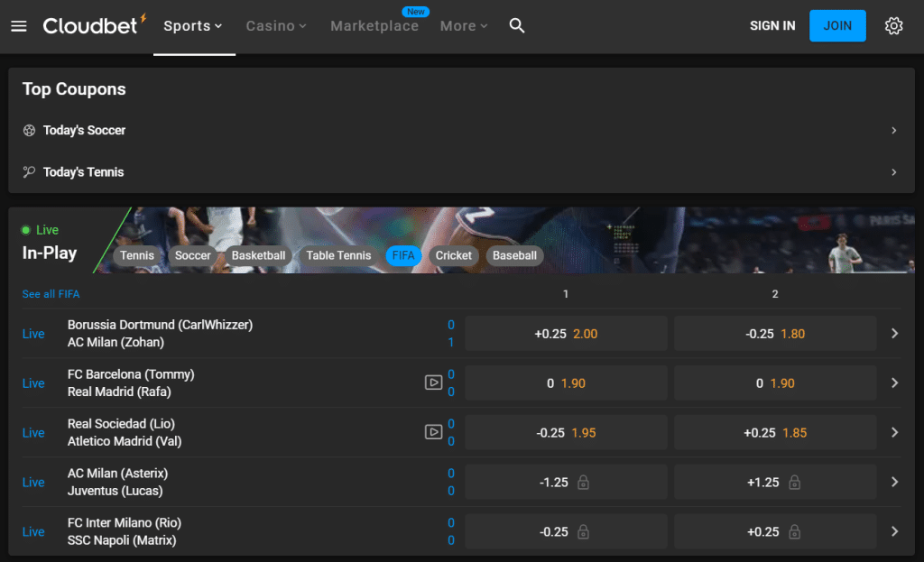Click Borussia Dortmund (CarlWhizzer) team name
This screenshot has width=924, height=562.
pos(161,325)
